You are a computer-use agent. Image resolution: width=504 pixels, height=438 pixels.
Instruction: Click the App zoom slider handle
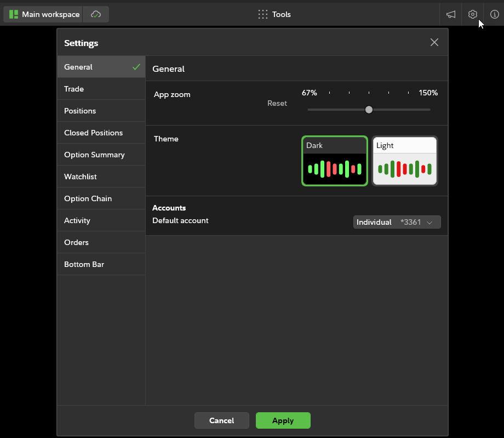coord(369,110)
